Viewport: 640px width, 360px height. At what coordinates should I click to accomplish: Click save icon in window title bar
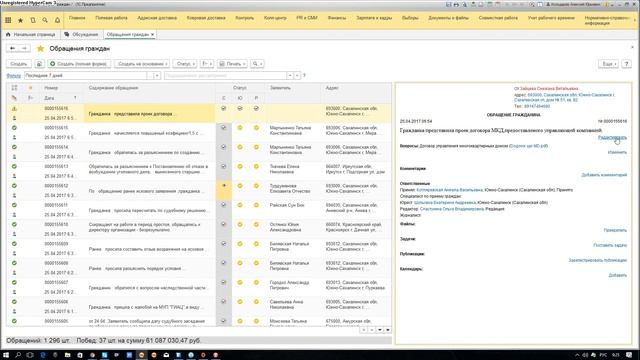(x=449, y=4)
